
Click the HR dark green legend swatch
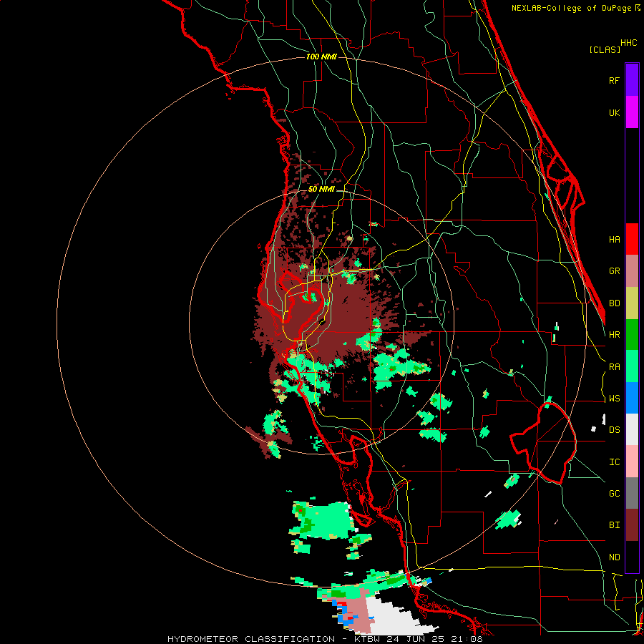coord(632,335)
